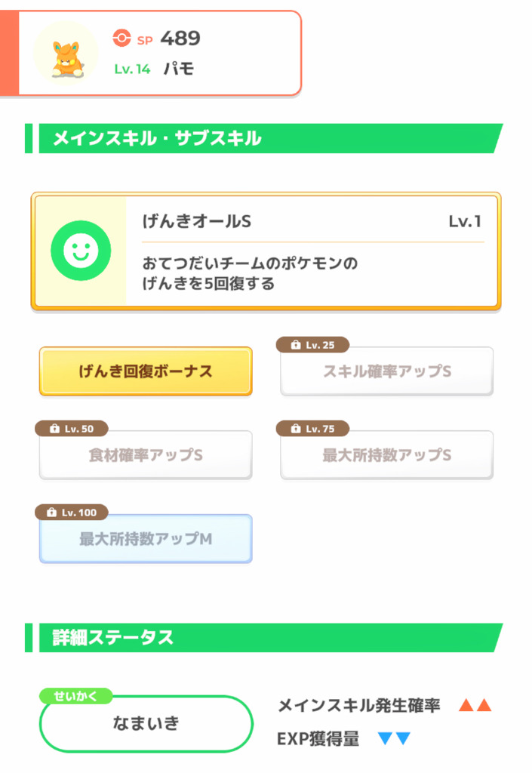Select the locked 食材確率アップS sub skill
The width and height of the screenshot is (532, 773).
(x=146, y=455)
